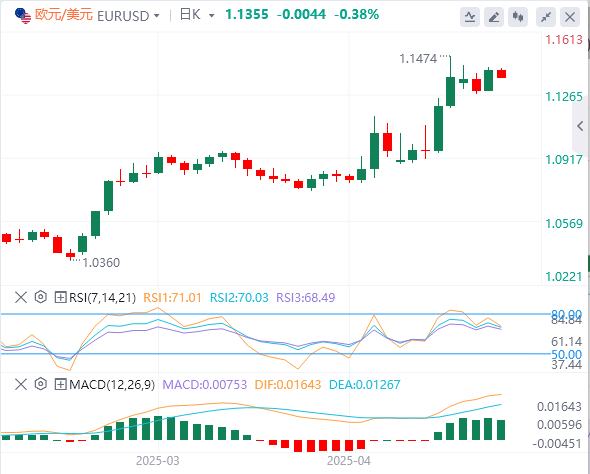Click the RSI(7,14,21) indicator label
Viewport: 590px width, 474px height.
click(102, 298)
